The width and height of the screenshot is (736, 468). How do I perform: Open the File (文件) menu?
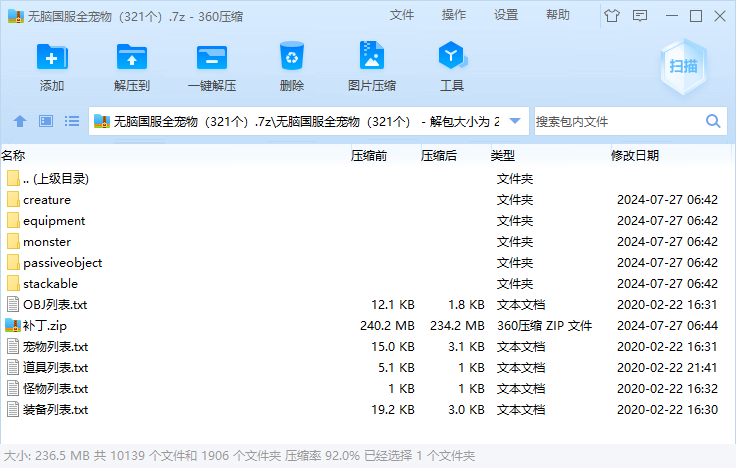tap(402, 15)
